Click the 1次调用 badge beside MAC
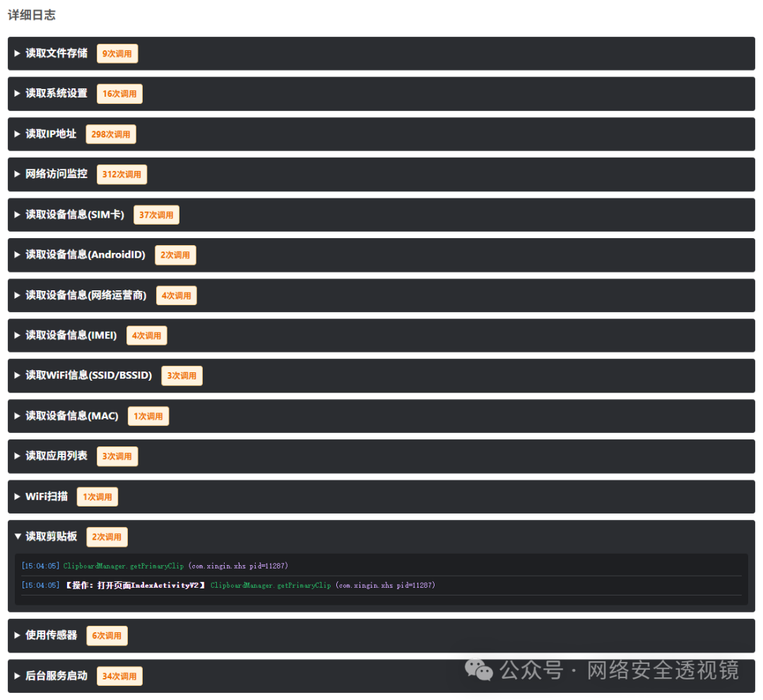This screenshot has height=700, width=763. (148, 416)
